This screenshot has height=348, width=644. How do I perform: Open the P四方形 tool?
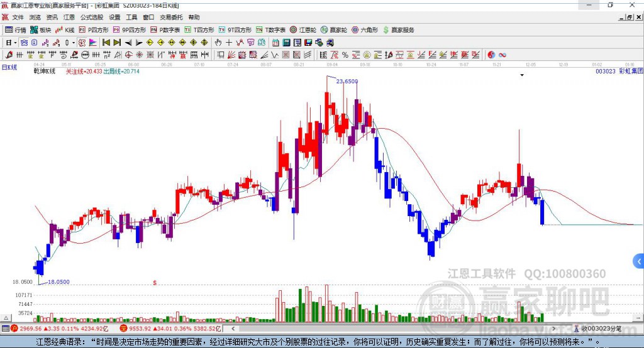coord(94,30)
